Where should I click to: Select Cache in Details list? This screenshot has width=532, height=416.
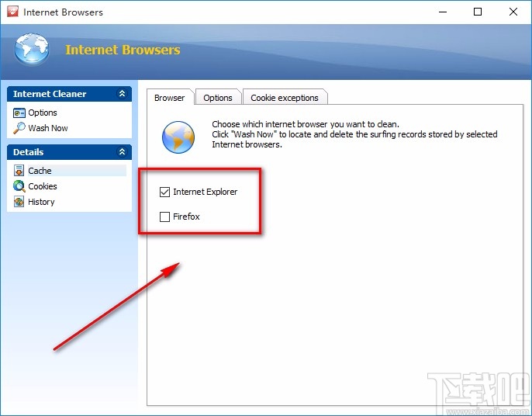point(40,171)
